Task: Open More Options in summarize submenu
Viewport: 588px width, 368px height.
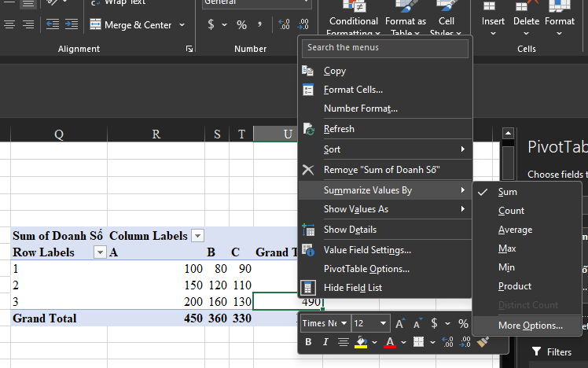Action: pos(530,326)
